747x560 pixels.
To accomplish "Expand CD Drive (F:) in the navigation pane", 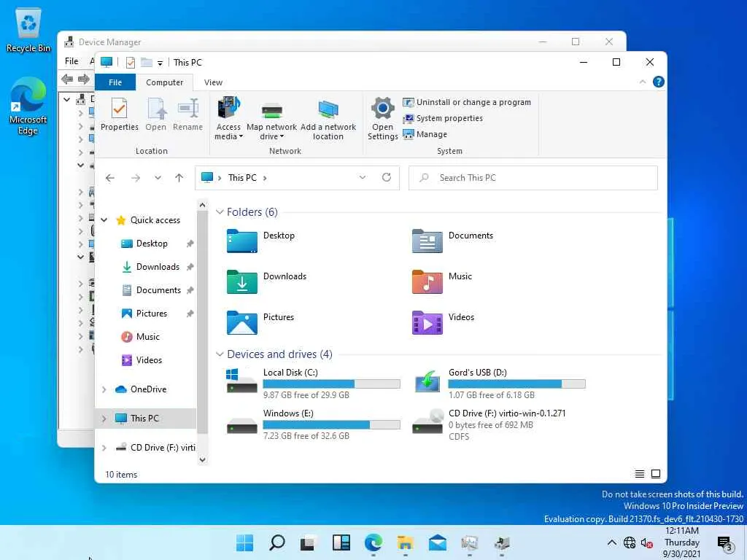I will tap(104, 448).
